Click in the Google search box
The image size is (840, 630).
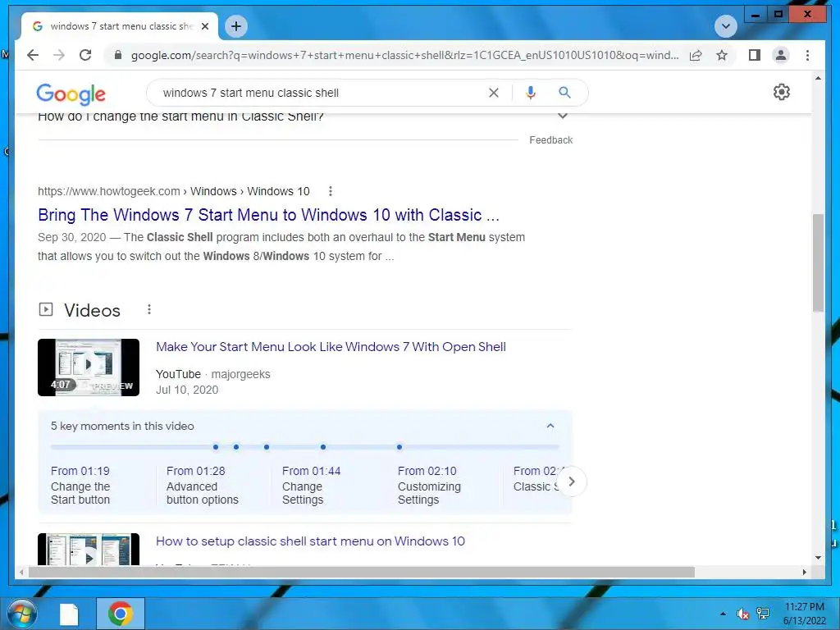[322, 93]
